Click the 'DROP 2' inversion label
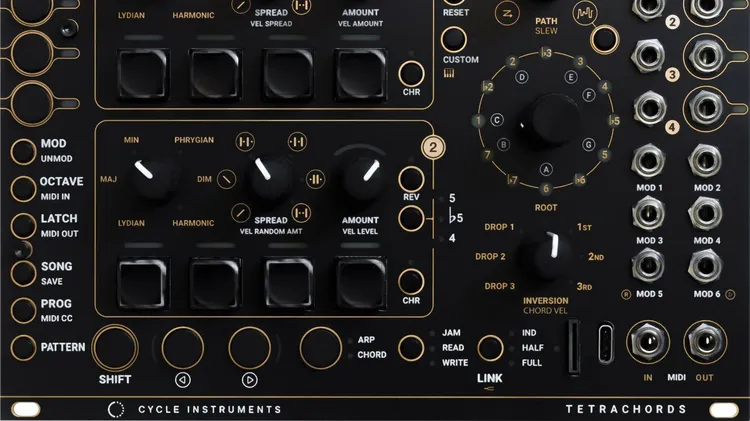Image resolution: width=750 pixels, height=421 pixels. [490, 256]
